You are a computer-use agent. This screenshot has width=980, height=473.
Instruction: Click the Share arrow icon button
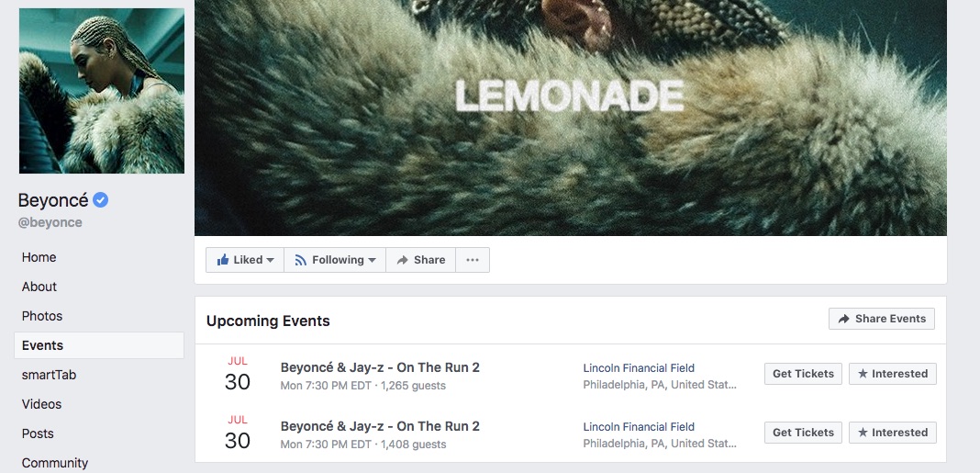pyautogui.click(x=420, y=260)
